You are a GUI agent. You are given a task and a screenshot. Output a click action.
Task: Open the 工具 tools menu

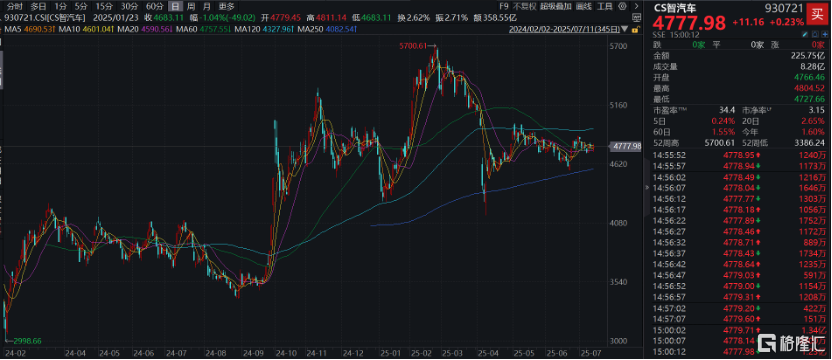point(604,6)
